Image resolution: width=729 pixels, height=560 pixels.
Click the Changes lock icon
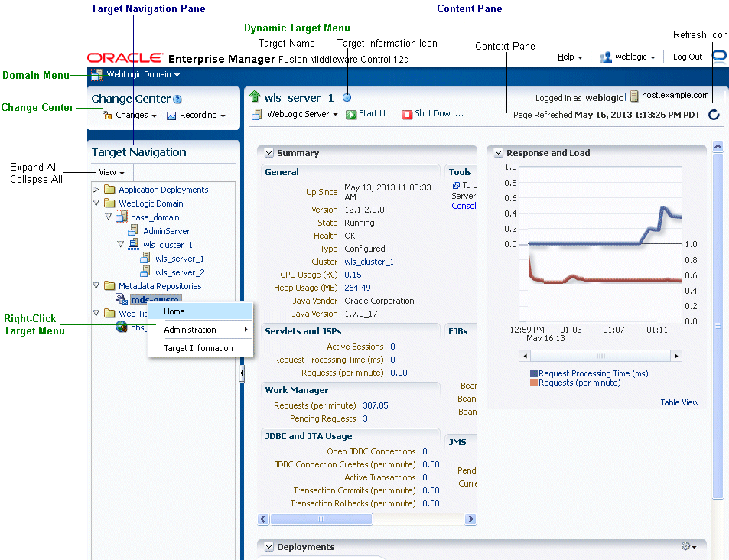107,115
